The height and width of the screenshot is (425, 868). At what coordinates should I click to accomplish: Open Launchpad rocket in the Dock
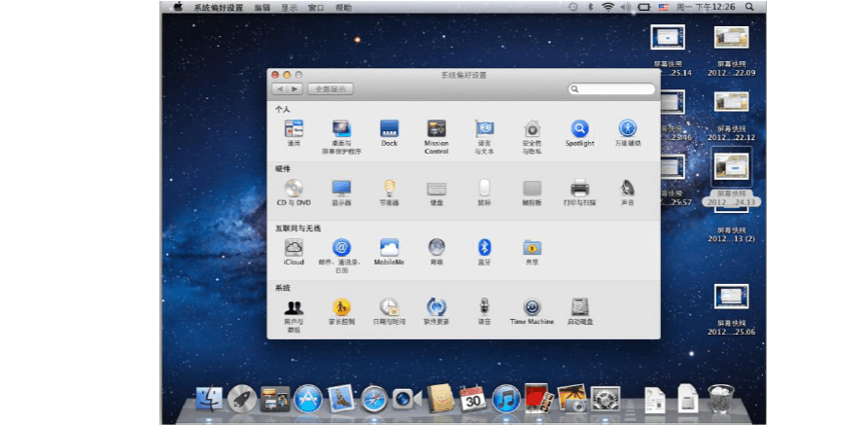click(x=242, y=399)
